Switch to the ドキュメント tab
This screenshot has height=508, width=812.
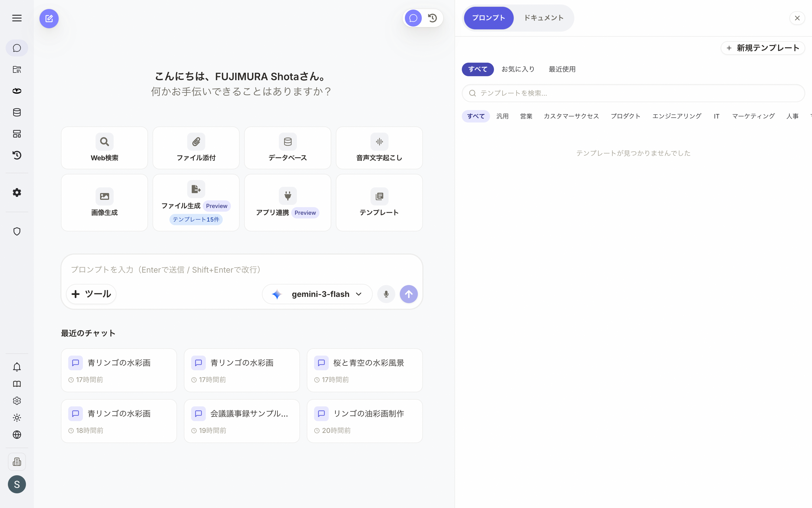pos(544,18)
